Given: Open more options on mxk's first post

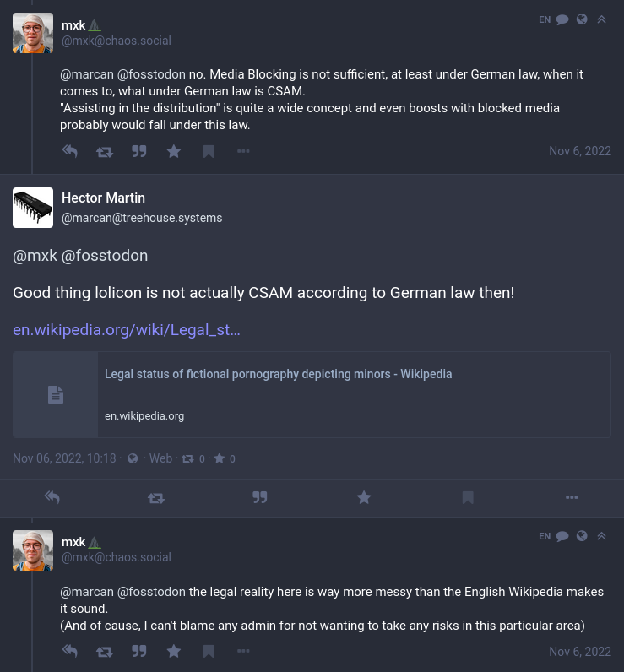Looking at the screenshot, I should pos(243,151).
